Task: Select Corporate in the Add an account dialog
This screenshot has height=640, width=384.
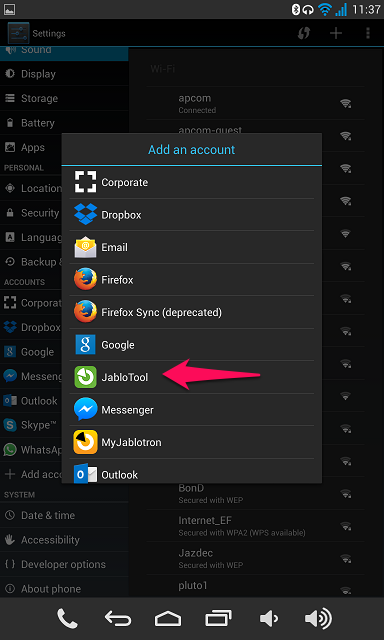Action: coord(191,182)
